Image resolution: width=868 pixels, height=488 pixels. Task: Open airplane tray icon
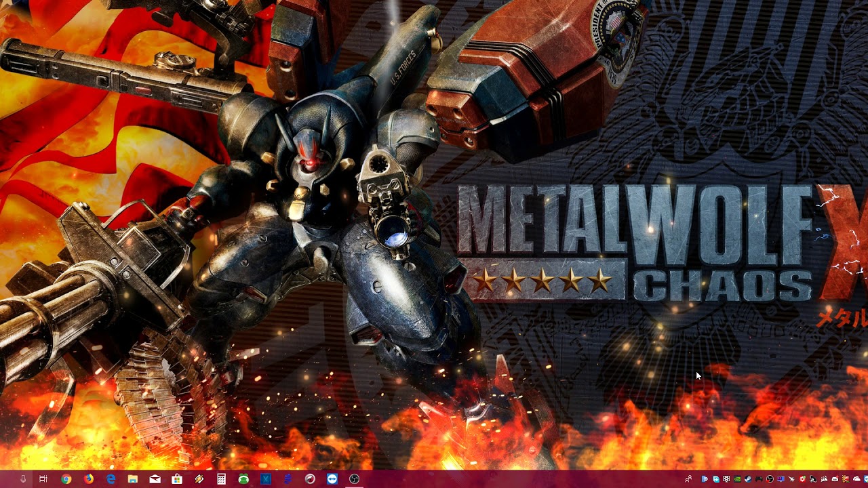tap(791, 479)
